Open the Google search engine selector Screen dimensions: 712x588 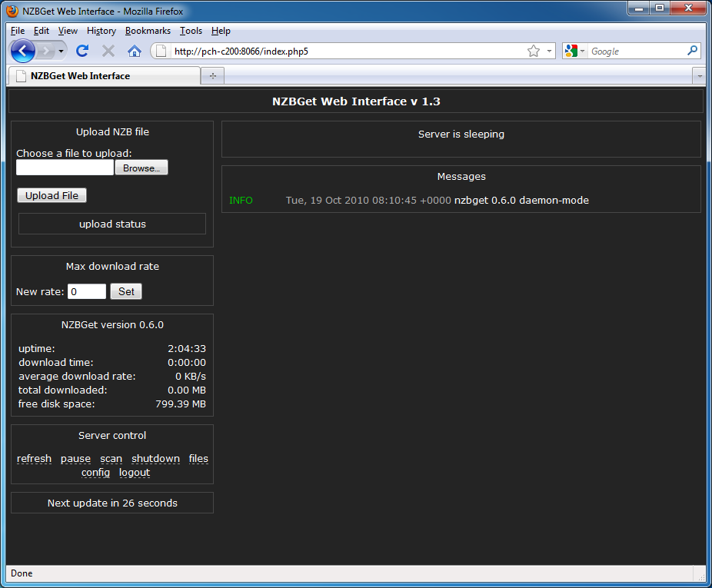[574, 51]
